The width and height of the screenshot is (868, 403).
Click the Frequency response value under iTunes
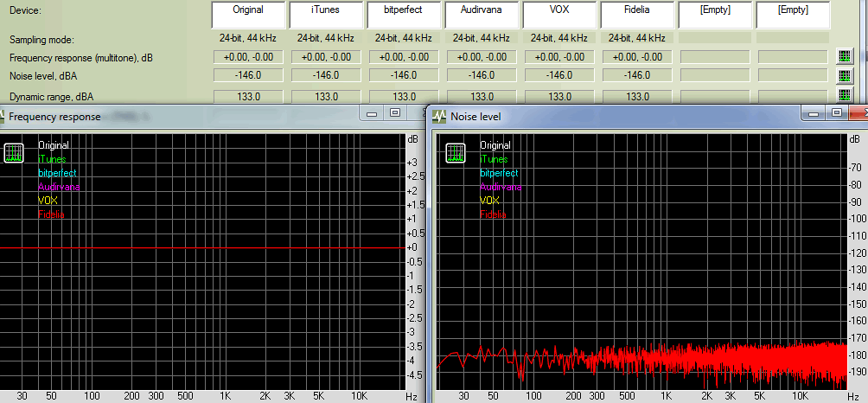325,57
